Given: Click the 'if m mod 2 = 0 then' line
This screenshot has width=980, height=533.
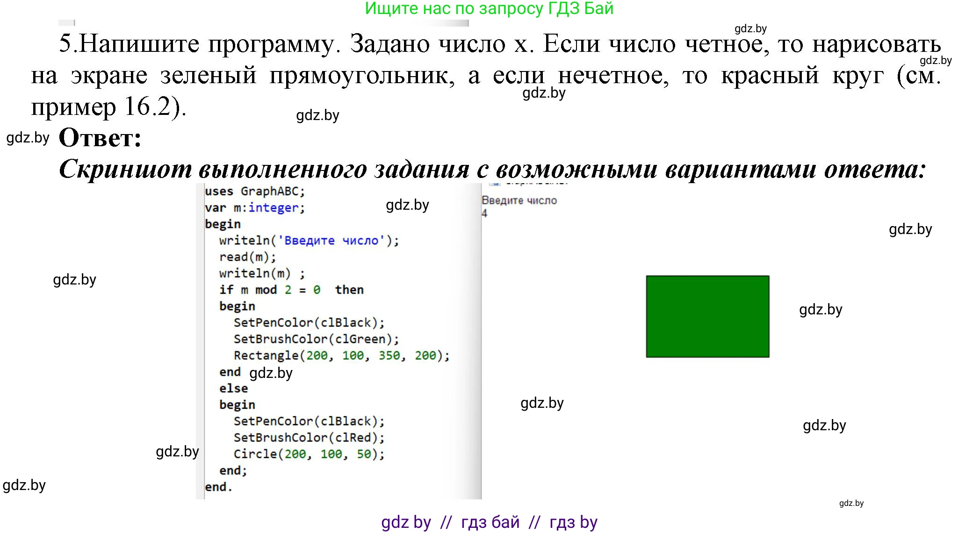Looking at the screenshot, I should pyautogui.click(x=291, y=290).
